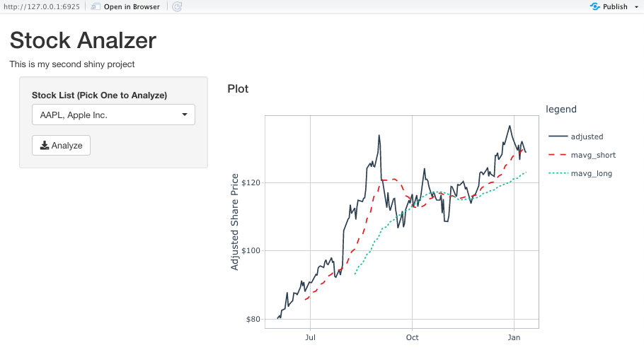Open the AAPL, Apple Inc. select box

pyautogui.click(x=113, y=115)
